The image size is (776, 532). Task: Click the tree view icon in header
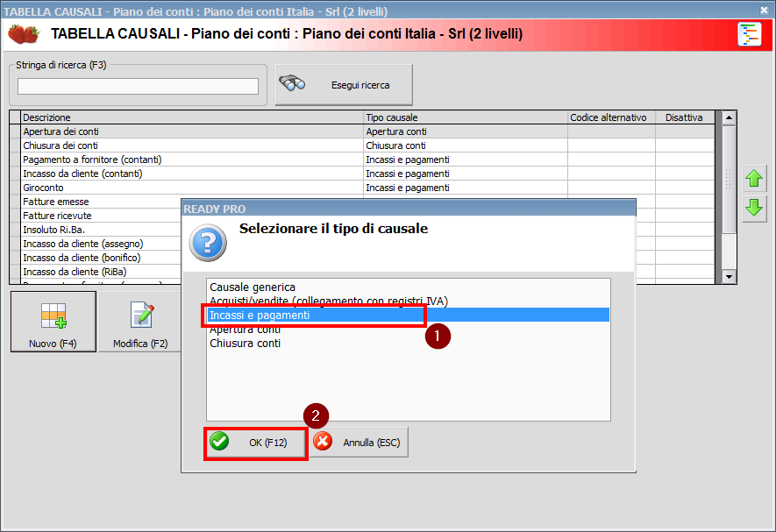750,34
